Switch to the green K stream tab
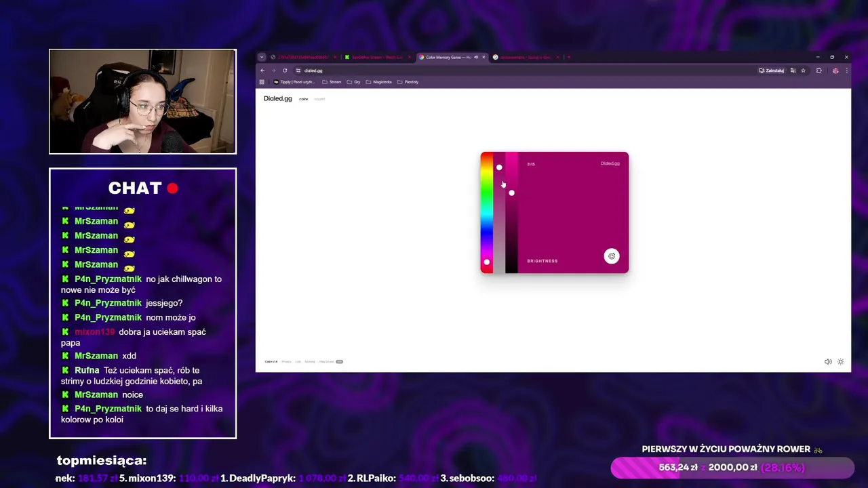868x488 pixels. [376, 57]
